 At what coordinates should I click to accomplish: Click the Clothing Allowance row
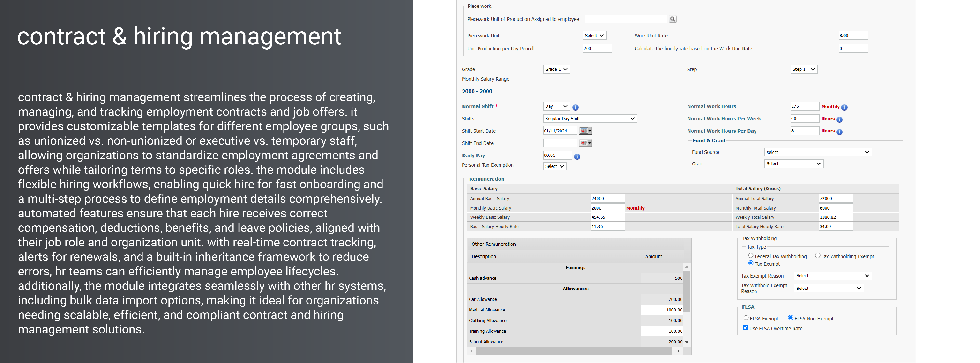point(575,320)
